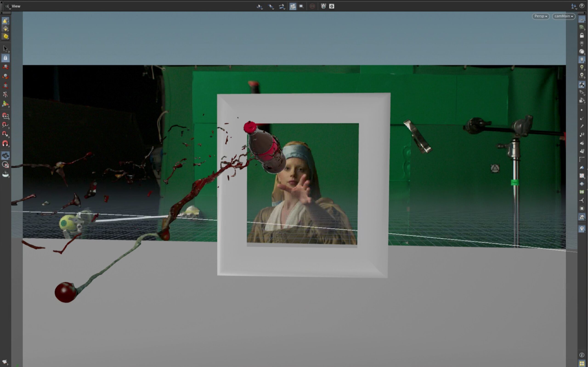Open the render/flipbook dome icon at left
The width and height of the screenshot is (588, 367).
pyautogui.click(x=5, y=174)
